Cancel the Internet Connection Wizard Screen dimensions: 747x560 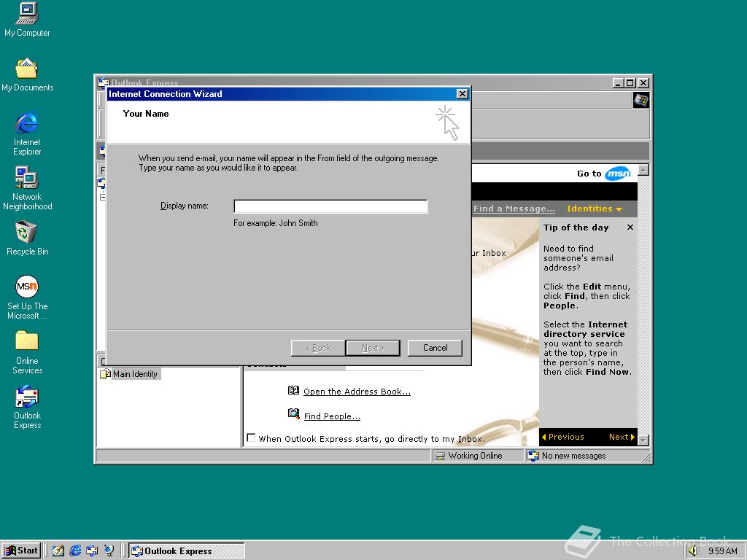(x=435, y=348)
